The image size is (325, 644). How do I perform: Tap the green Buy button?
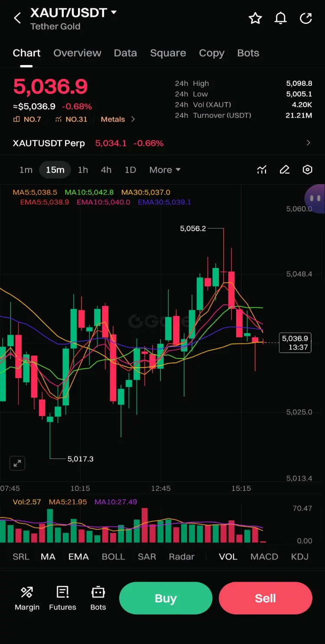click(166, 598)
